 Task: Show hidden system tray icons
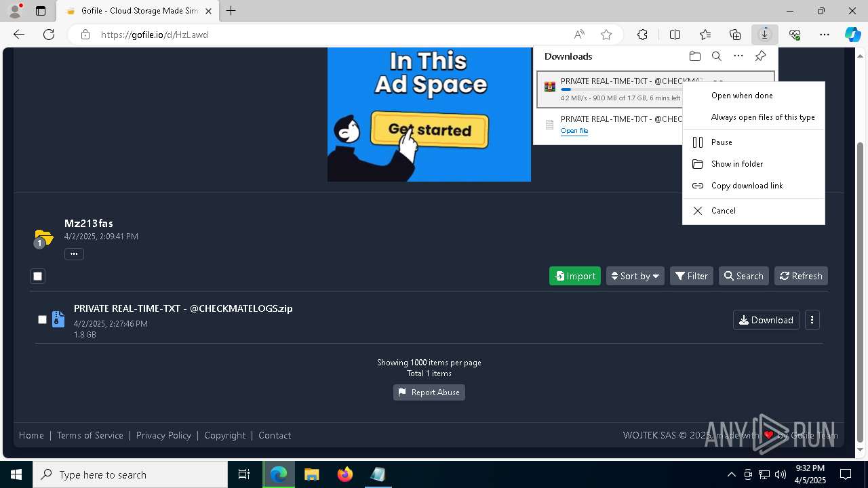[731, 474]
